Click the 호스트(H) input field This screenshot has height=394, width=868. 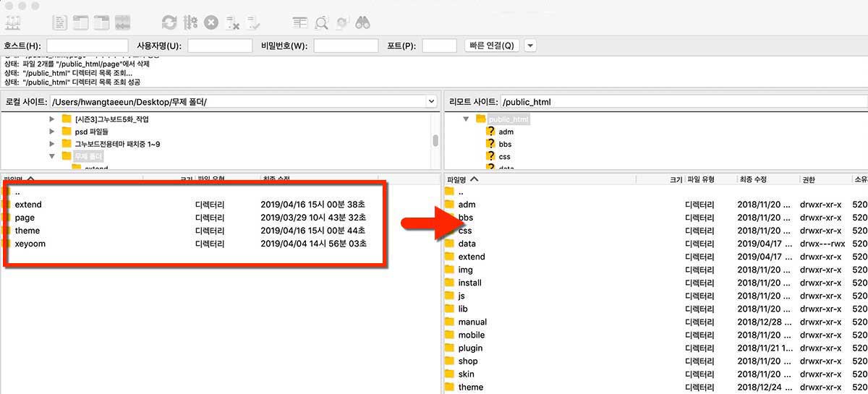click(87, 46)
